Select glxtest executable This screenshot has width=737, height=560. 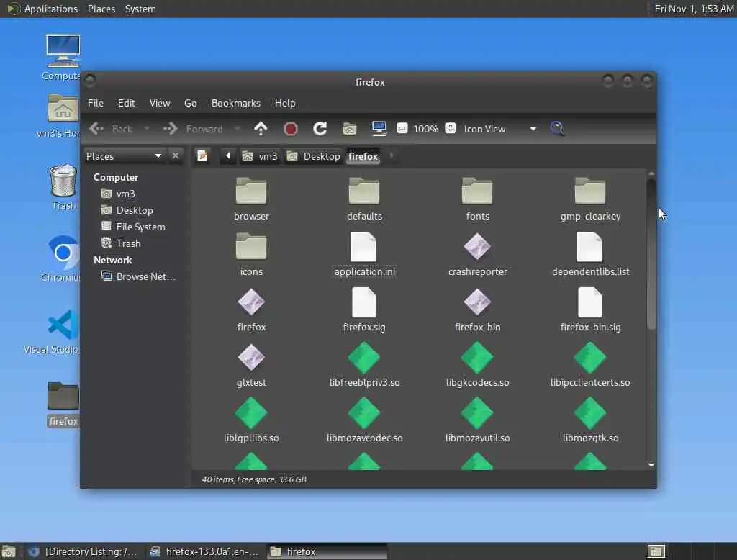251,366
